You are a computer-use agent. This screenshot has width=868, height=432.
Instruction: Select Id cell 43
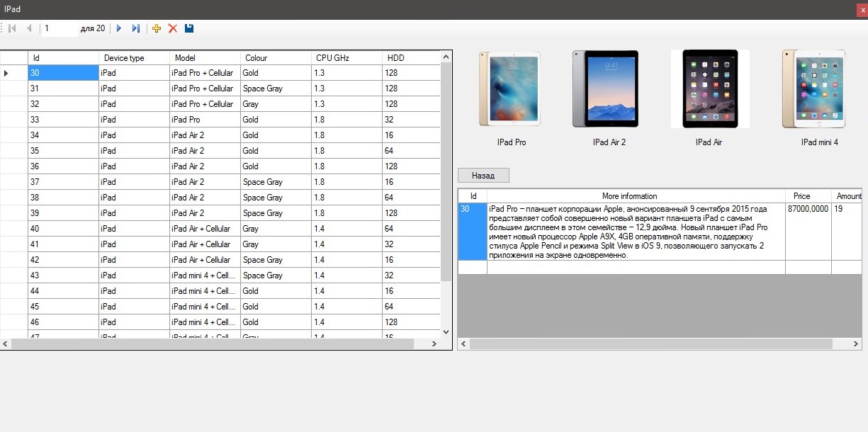[x=63, y=275]
